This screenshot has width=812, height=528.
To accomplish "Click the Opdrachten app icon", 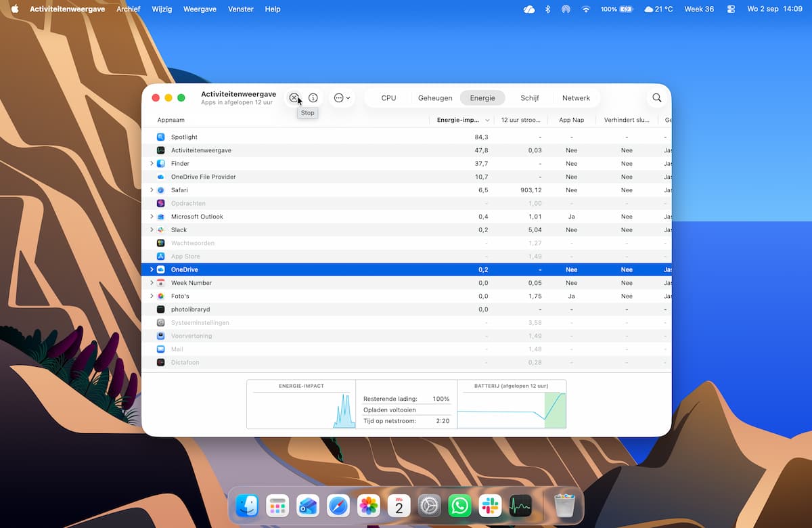I will [x=161, y=203].
